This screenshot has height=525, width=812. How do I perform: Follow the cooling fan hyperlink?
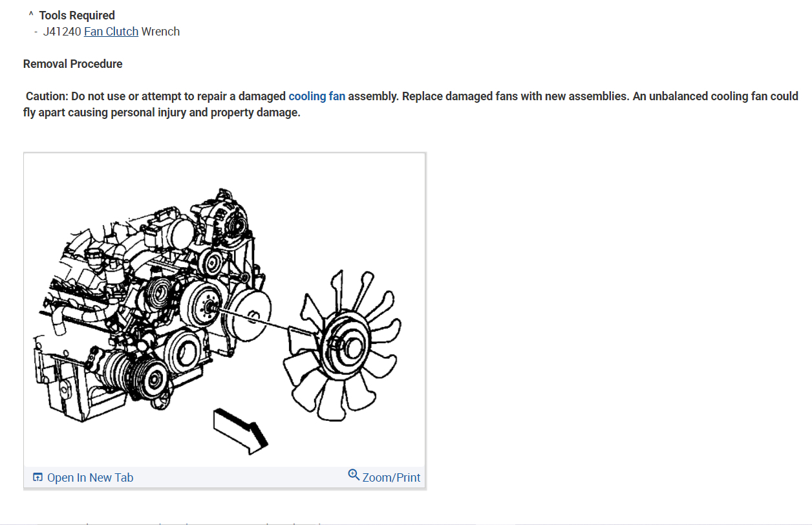(317, 96)
